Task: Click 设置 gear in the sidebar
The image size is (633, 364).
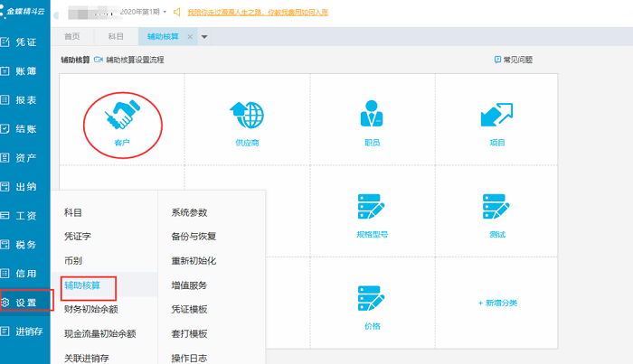Action: (x=19, y=302)
